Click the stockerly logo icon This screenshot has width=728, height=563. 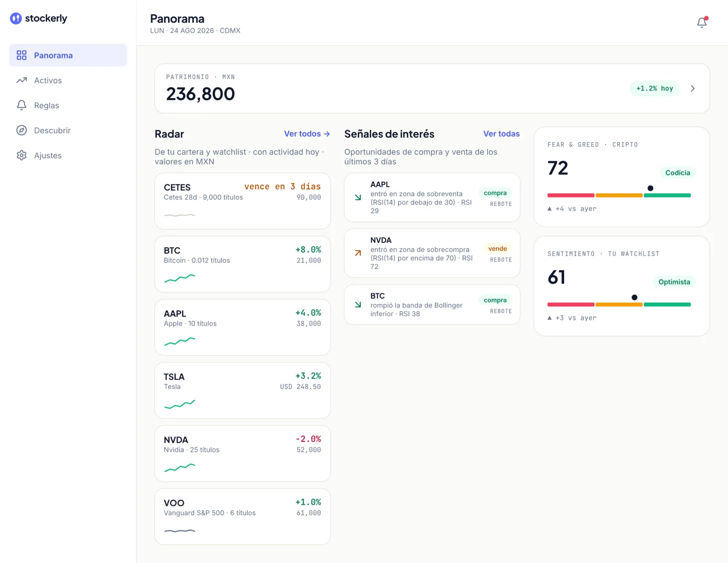click(16, 18)
